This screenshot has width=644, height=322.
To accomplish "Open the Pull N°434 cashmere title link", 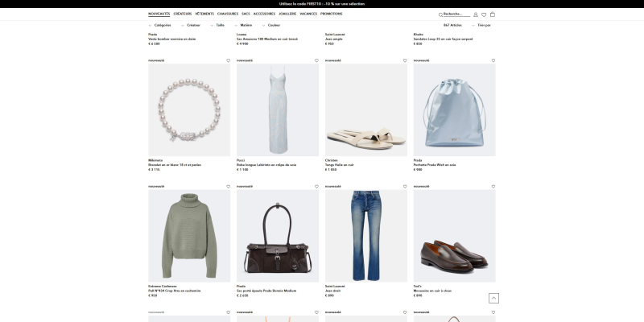I will [x=175, y=291].
